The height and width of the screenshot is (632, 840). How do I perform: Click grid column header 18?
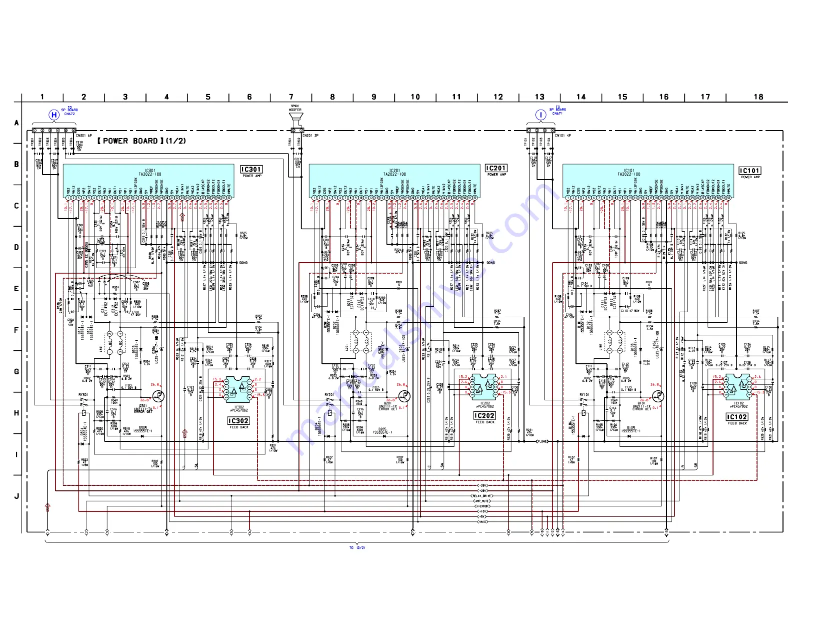click(758, 97)
